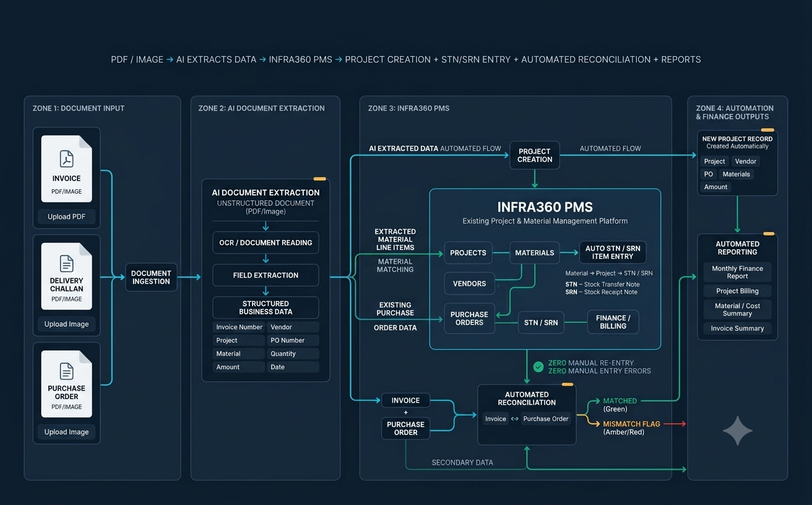This screenshot has height=505, width=812.
Task: Click the AI Extracted Data Automated Flow label
Action: click(435, 149)
